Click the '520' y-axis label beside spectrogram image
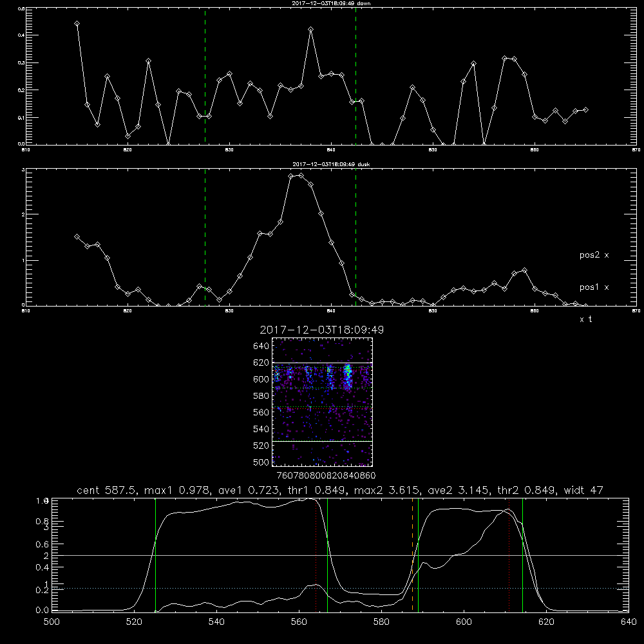This screenshot has width=644, height=644. 261,446
